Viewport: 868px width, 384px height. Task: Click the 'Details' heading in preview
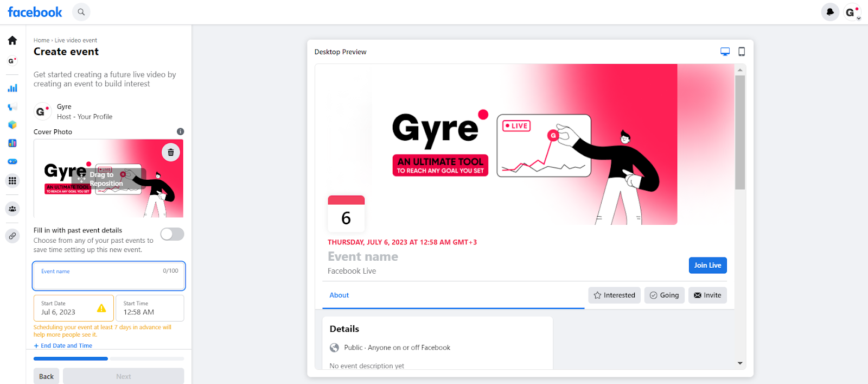[x=344, y=329]
